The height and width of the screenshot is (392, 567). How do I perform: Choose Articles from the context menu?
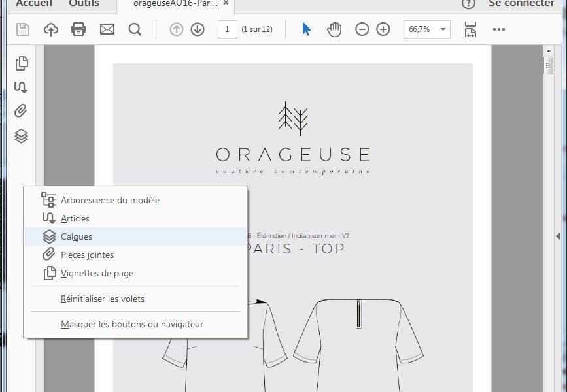point(135,218)
